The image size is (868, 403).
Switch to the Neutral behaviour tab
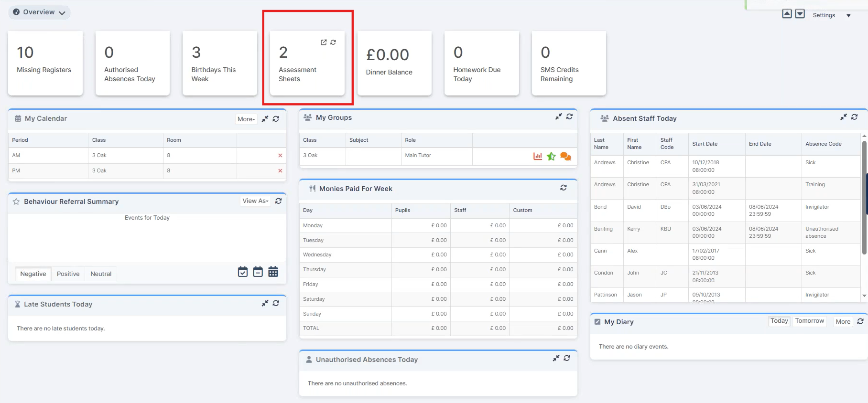[101, 274]
